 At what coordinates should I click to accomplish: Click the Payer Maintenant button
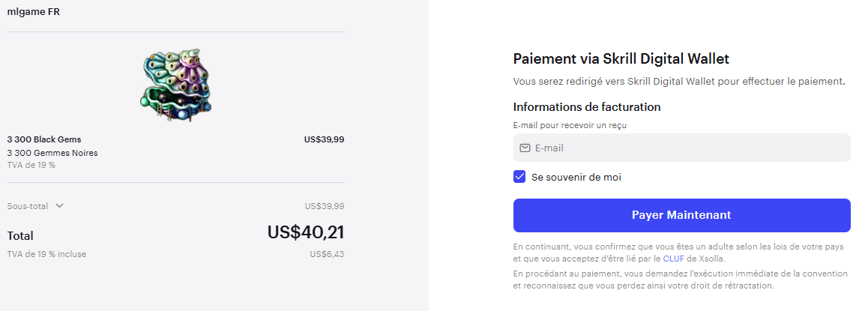tap(681, 215)
